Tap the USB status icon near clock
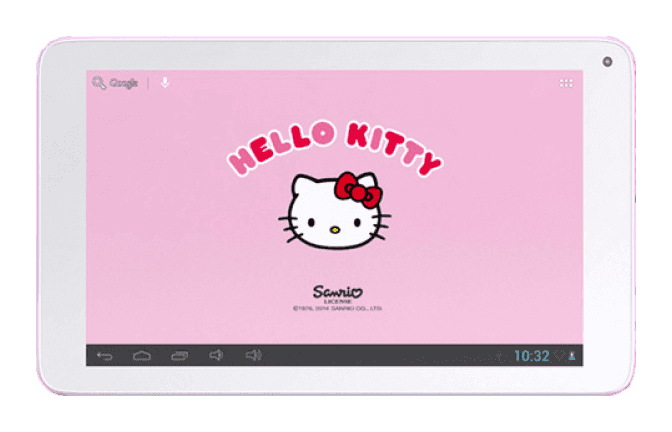 (499, 356)
